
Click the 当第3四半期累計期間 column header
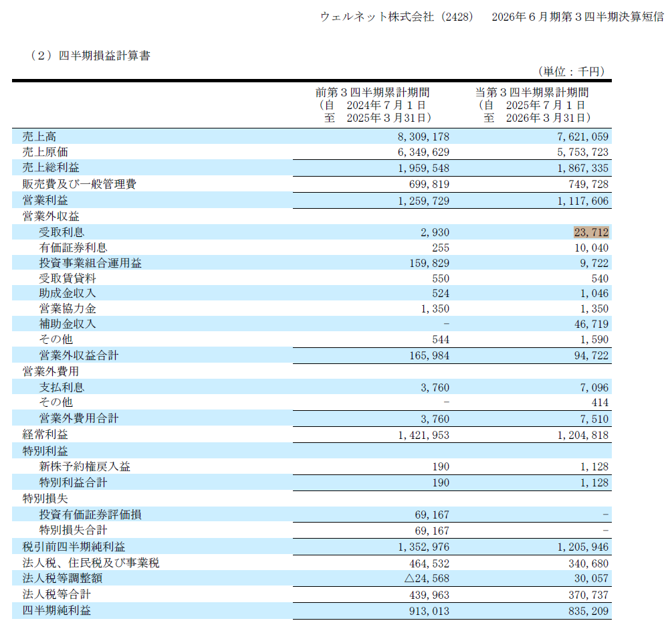(x=532, y=92)
